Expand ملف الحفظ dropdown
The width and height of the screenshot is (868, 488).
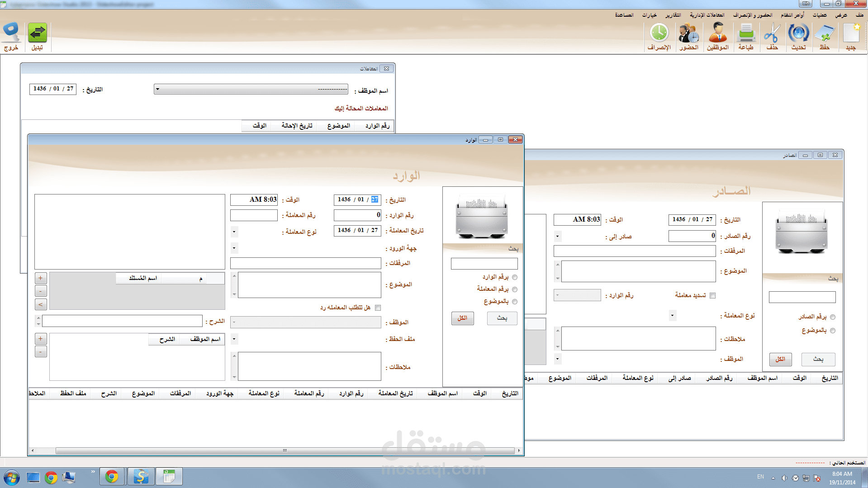coord(234,339)
